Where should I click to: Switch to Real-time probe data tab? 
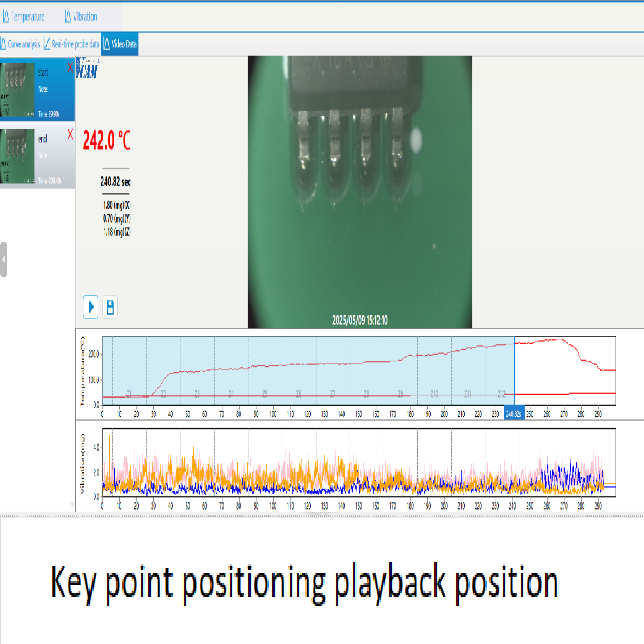72,44
